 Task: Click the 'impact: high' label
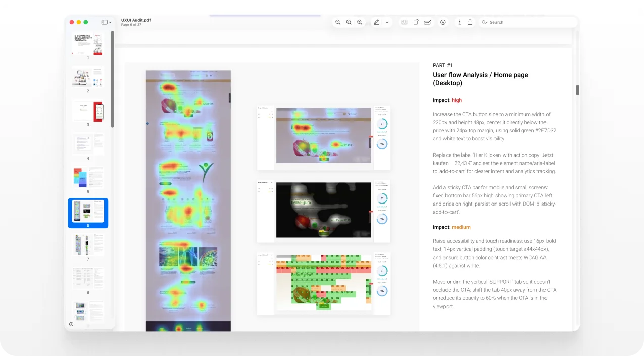pyautogui.click(x=447, y=100)
